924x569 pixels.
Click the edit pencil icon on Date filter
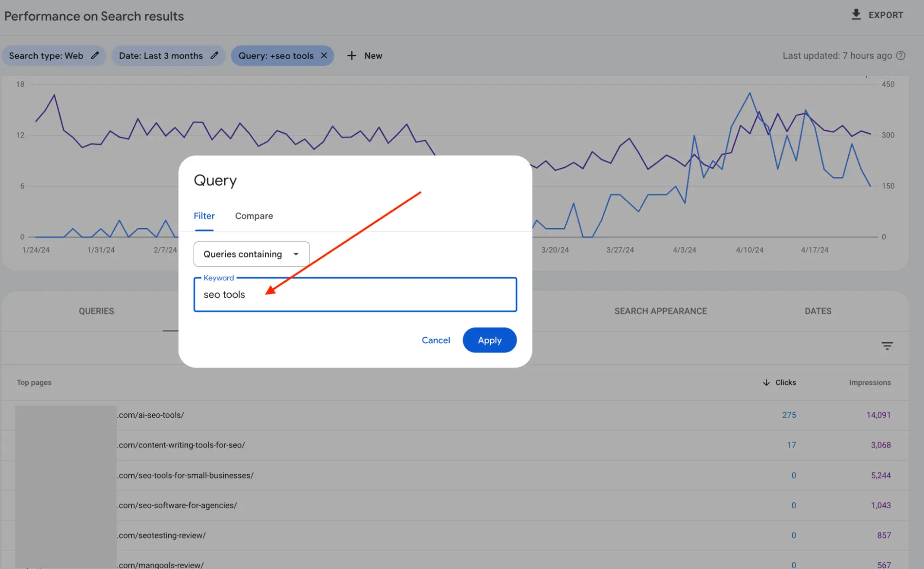[x=214, y=55]
